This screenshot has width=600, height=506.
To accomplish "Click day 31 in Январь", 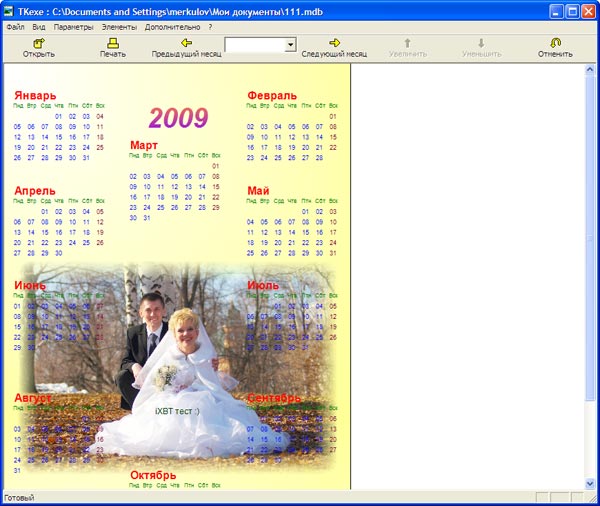I will (x=86, y=158).
